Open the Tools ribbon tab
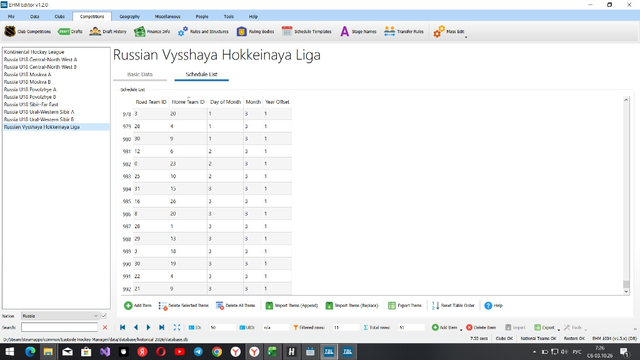 [229, 16]
